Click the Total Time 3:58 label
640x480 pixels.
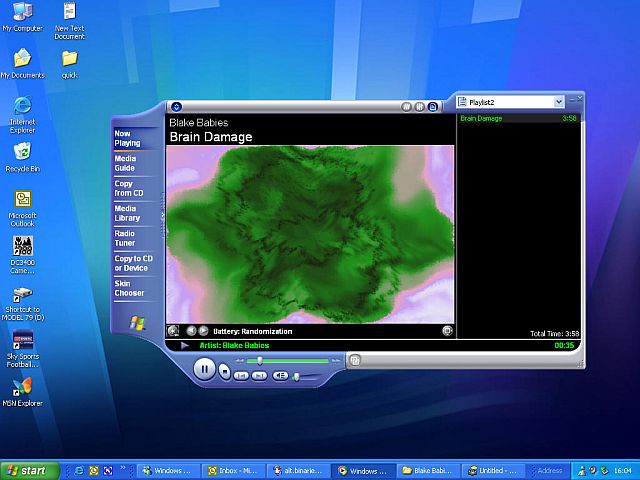point(554,333)
